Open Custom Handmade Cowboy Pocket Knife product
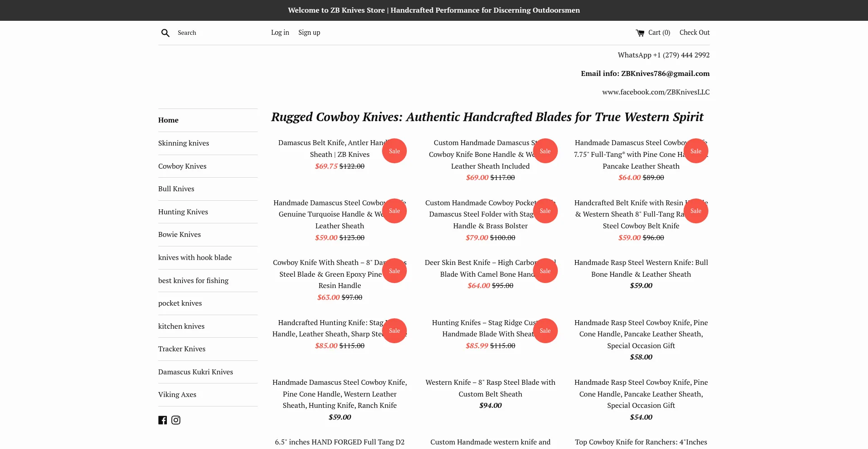868x449 pixels. [490, 214]
